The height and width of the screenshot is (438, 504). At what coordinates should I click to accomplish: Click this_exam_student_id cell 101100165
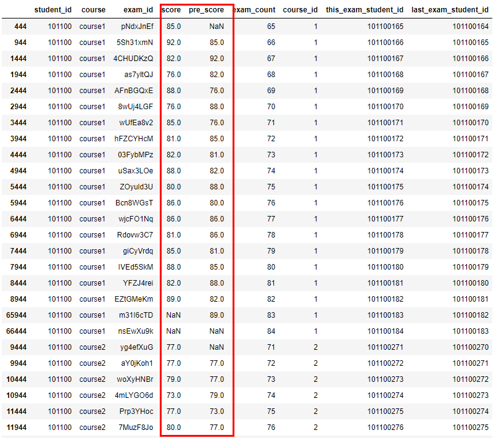pos(386,27)
